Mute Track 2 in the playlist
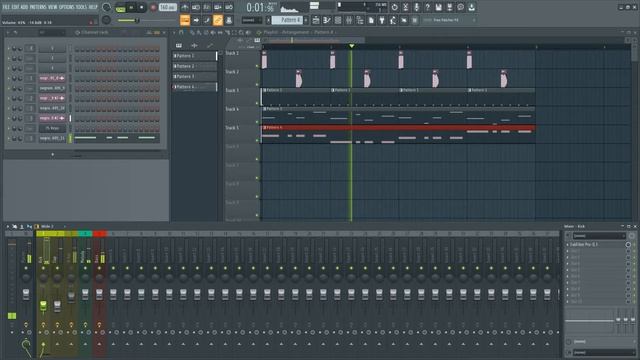 pos(257,84)
